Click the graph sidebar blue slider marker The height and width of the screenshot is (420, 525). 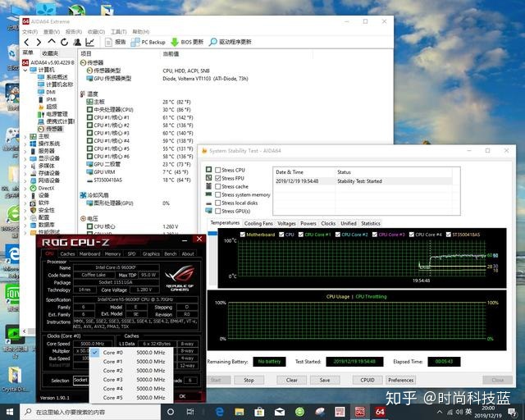click(212, 233)
